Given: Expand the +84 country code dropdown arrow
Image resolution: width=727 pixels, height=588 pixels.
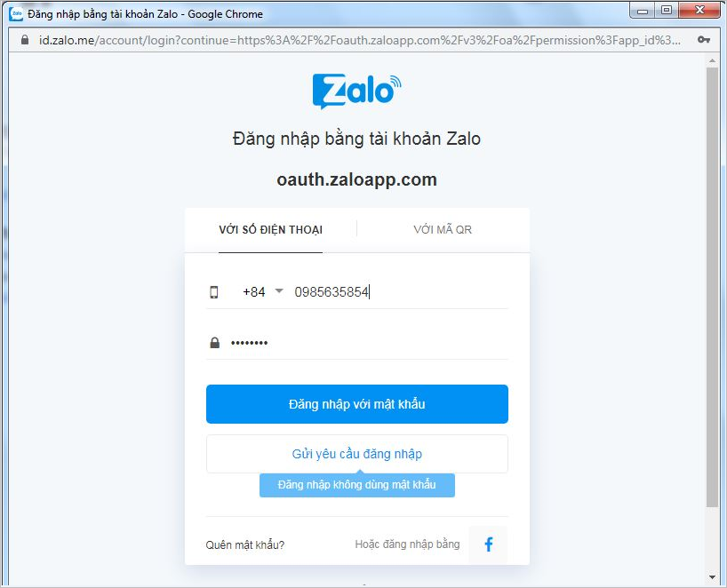Looking at the screenshot, I should [279, 291].
